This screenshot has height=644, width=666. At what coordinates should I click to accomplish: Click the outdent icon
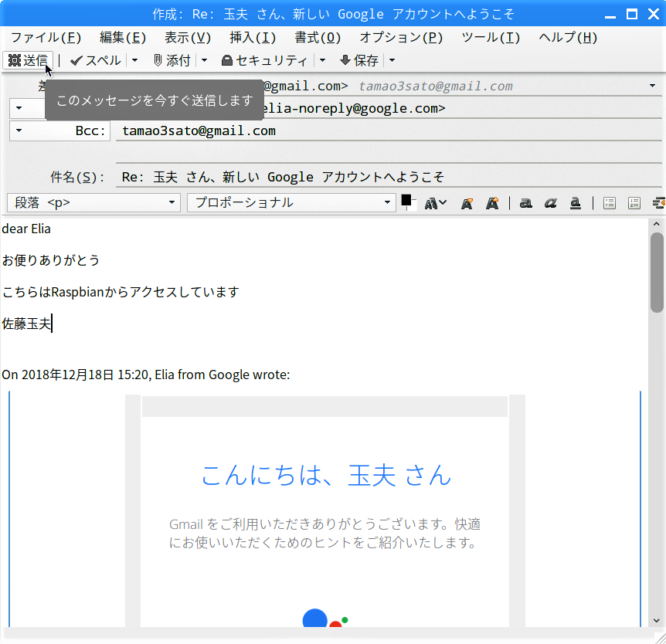point(659,203)
